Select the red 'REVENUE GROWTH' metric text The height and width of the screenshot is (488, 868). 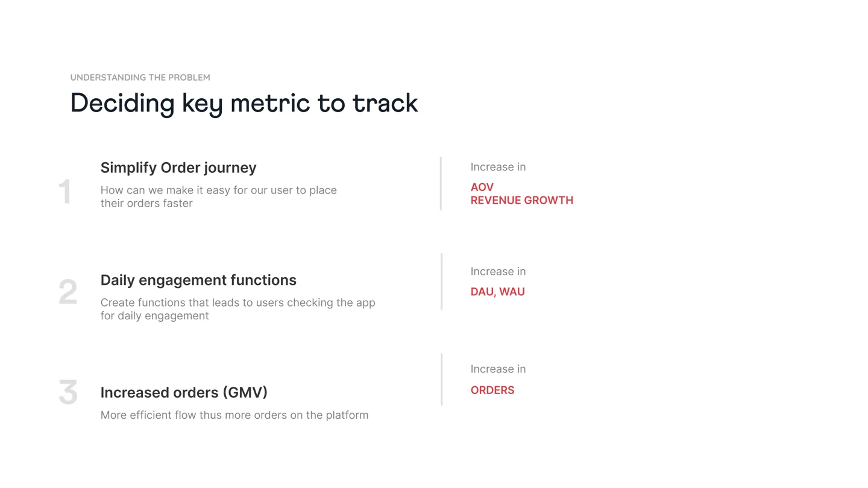[x=522, y=201]
